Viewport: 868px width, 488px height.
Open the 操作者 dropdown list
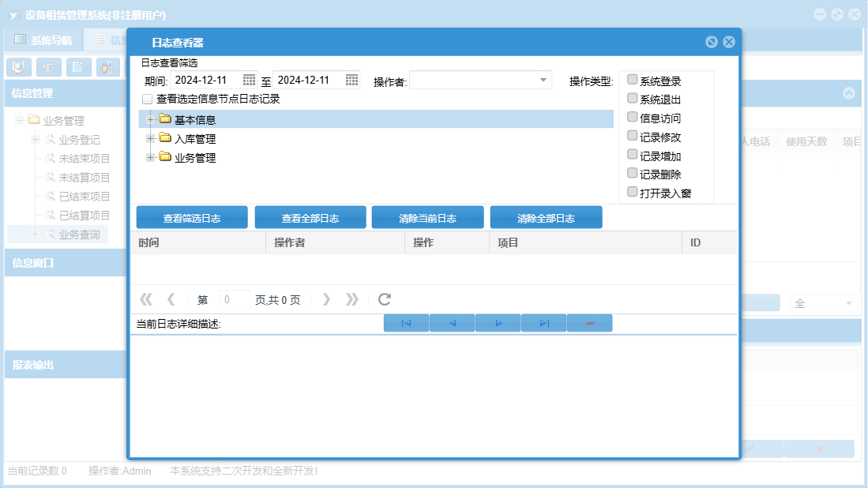pyautogui.click(x=543, y=80)
